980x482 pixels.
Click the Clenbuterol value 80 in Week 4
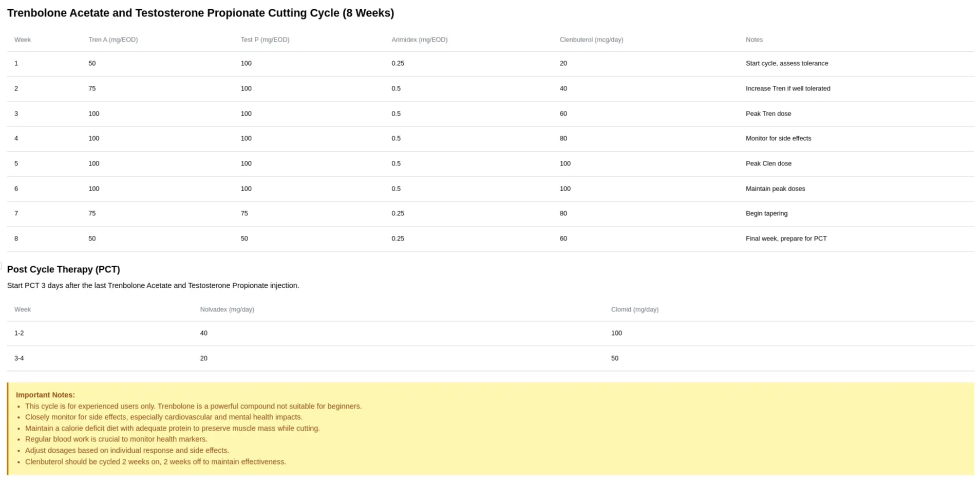click(563, 138)
